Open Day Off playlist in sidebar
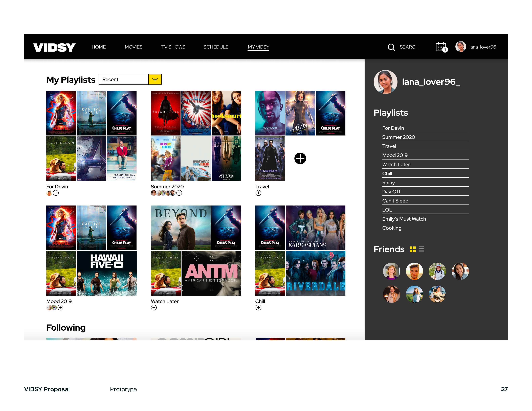Image resolution: width=532 pixels, height=411 pixels. tap(425, 192)
